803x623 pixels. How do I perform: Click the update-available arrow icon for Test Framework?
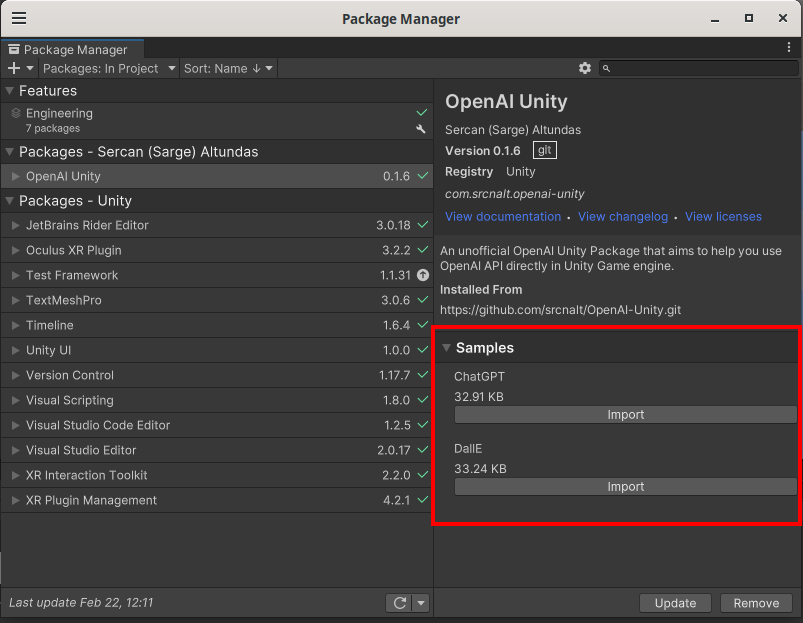[x=422, y=275]
